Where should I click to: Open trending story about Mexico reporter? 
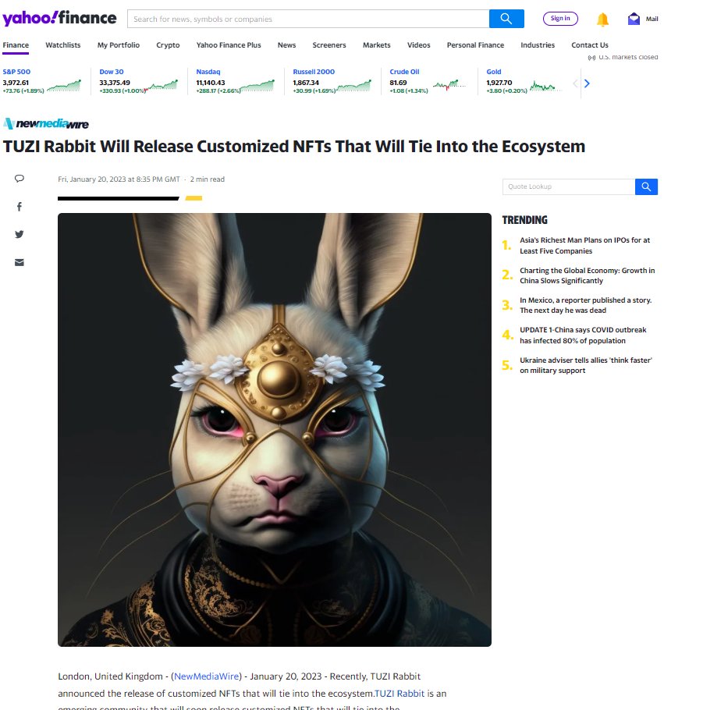click(585, 305)
